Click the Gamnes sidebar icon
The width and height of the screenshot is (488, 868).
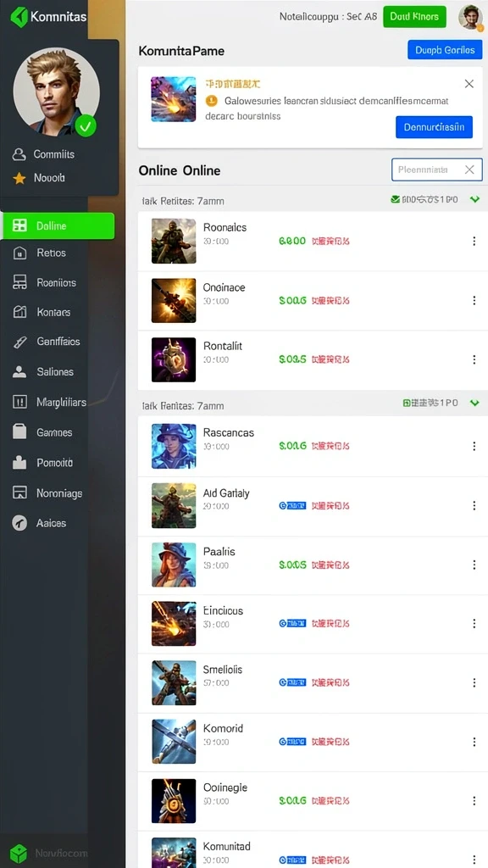pos(19,432)
